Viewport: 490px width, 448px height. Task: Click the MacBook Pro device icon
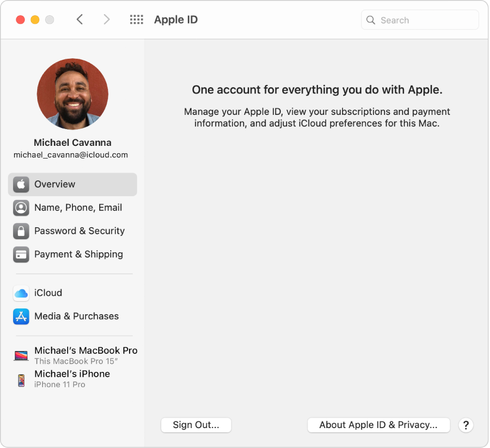click(21, 355)
